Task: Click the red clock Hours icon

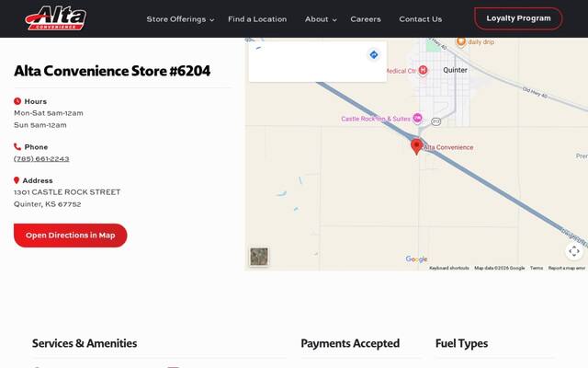Action: [x=17, y=101]
